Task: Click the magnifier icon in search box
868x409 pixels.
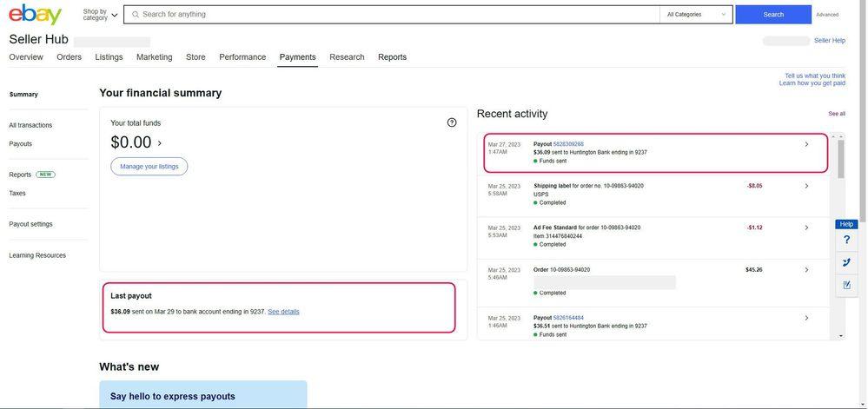Action: [x=135, y=15]
